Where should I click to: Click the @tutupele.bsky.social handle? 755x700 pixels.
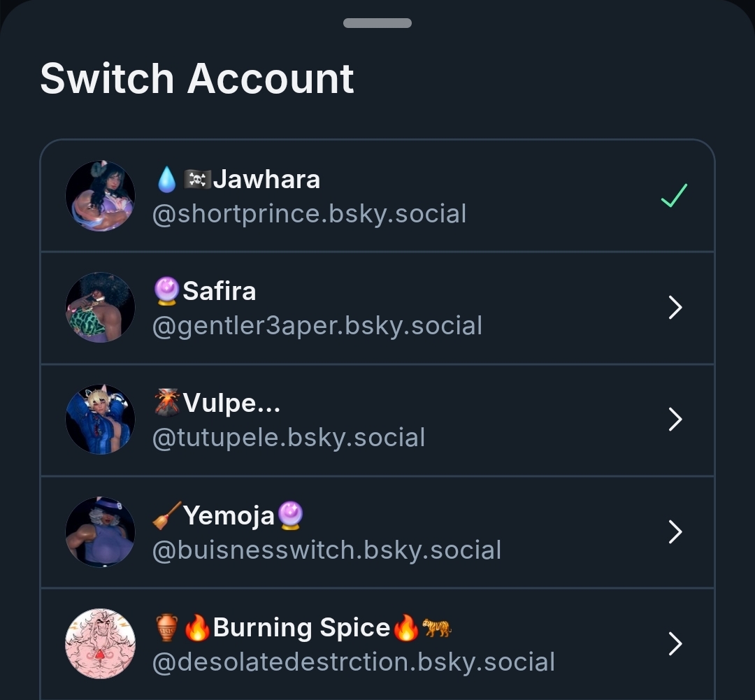288,438
